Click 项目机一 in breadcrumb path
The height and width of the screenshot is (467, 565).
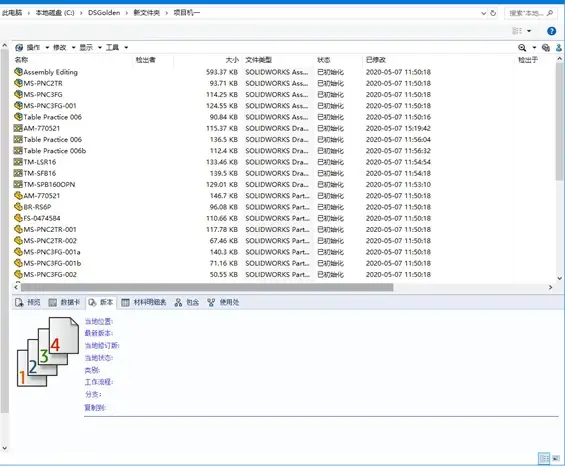(x=187, y=13)
